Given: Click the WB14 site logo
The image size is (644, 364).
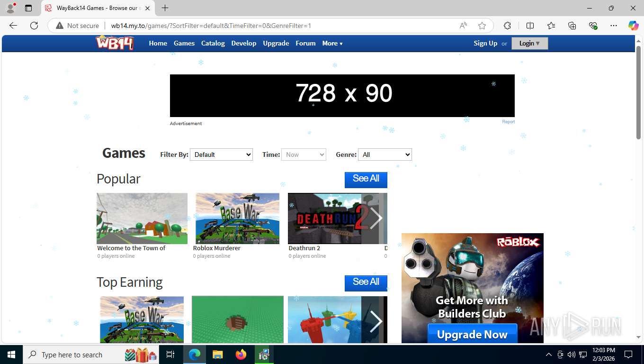Looking at the screenshot, I should [115, 43].
